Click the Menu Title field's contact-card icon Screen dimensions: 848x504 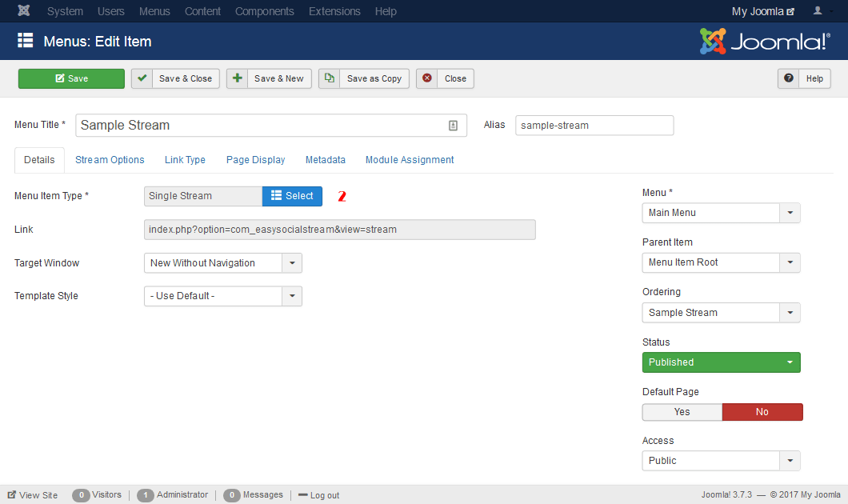point(454,126)
